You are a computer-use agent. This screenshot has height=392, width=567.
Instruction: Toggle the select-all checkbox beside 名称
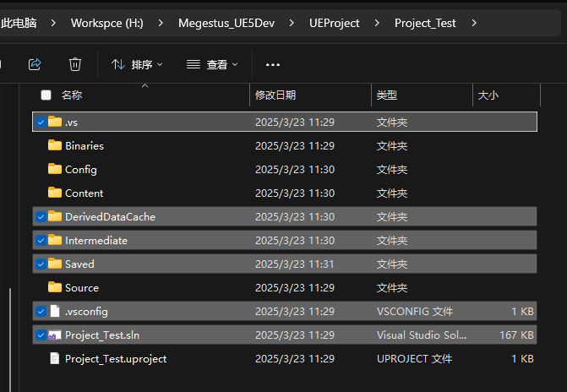pyautogui.click(x=46, y=95)
